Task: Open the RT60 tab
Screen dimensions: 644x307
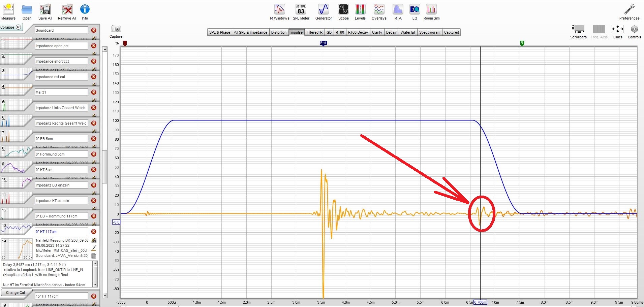Action: tap(340, 32)
